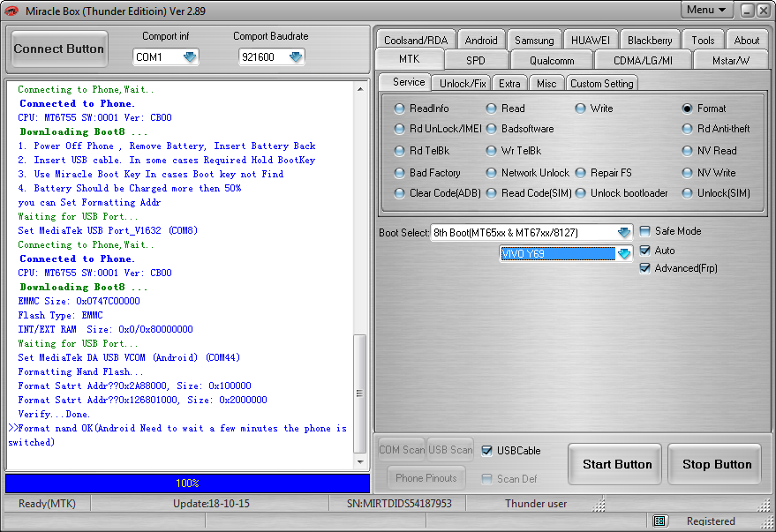This screenshot has height=532, width=776.
Task: Open the Extra sub-tab
Action: tap(509, 84)
